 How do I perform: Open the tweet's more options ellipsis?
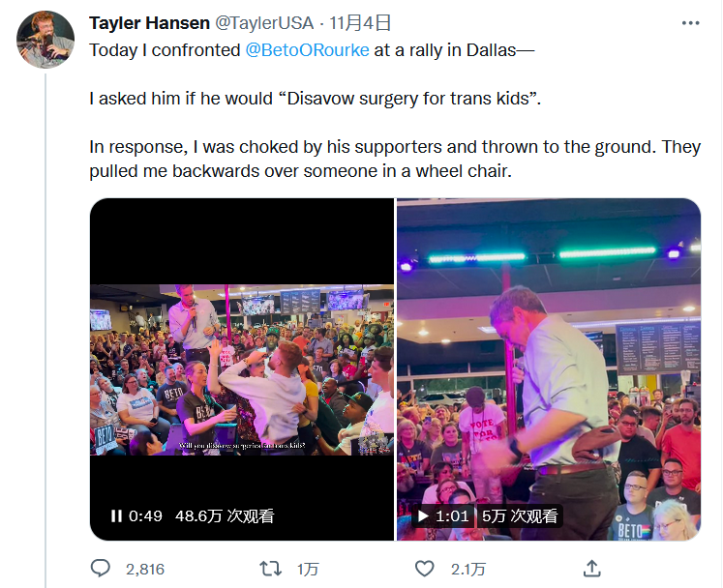[690, 23]
